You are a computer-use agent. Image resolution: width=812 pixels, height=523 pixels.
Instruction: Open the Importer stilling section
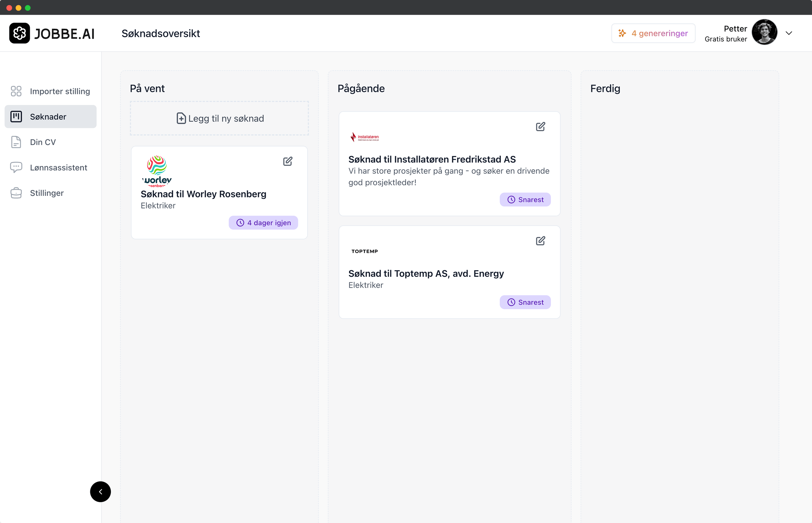tap(60, 91)
